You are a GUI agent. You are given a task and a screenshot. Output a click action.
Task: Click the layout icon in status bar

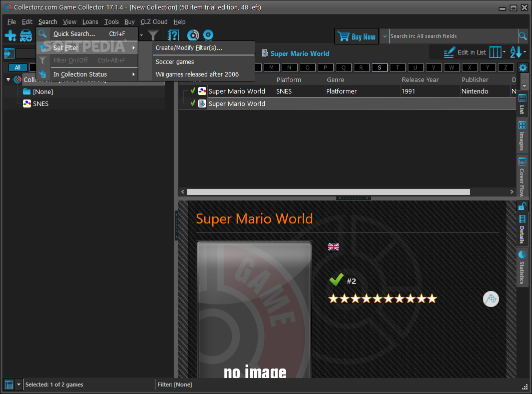(x=9, y=384)
